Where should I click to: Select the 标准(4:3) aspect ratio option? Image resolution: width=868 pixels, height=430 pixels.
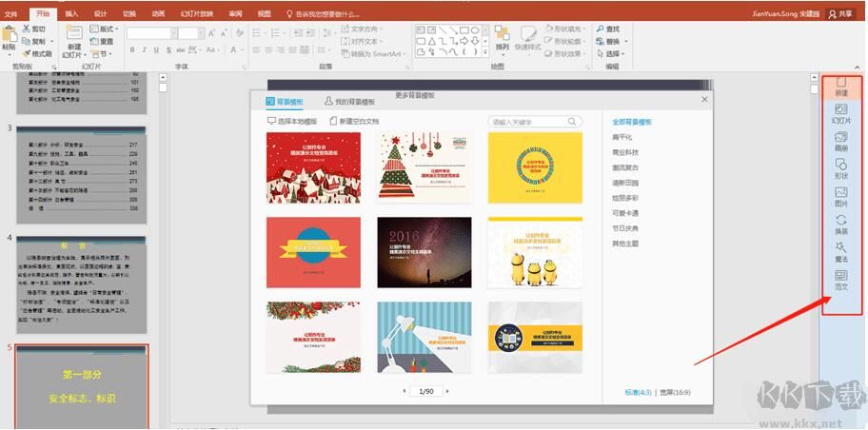[638, 391]
